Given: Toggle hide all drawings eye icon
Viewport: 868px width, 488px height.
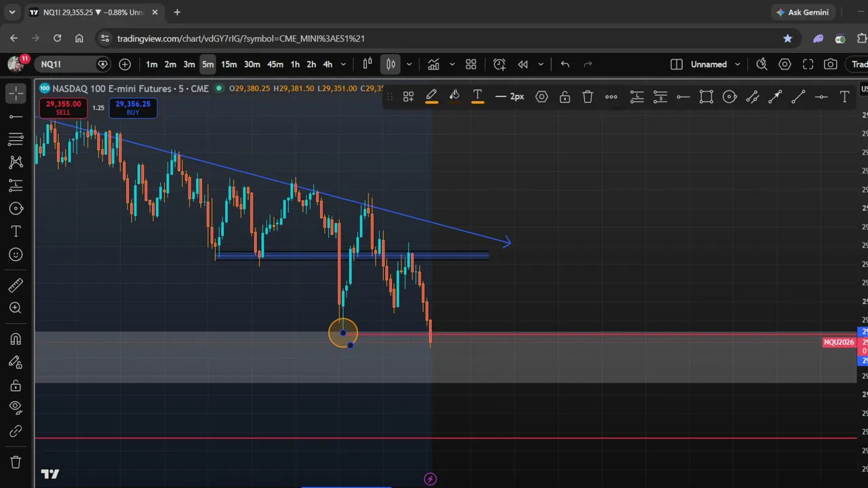Looking at the screenshot, I should point(16,408).
